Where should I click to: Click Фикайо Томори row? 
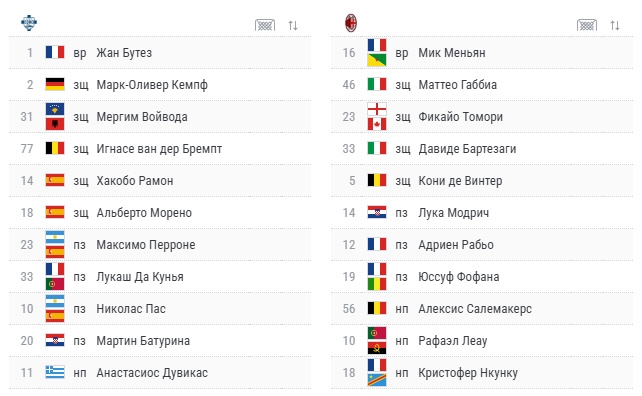pos(482,117)
